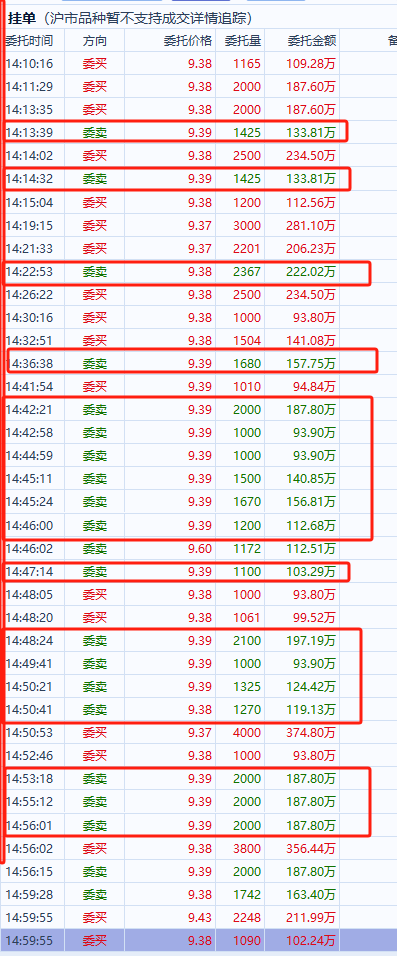This screenshot has width=397, height=956.
Task: Click the quantity 1670
Action: pyautogui.click(x=247, y=502)
